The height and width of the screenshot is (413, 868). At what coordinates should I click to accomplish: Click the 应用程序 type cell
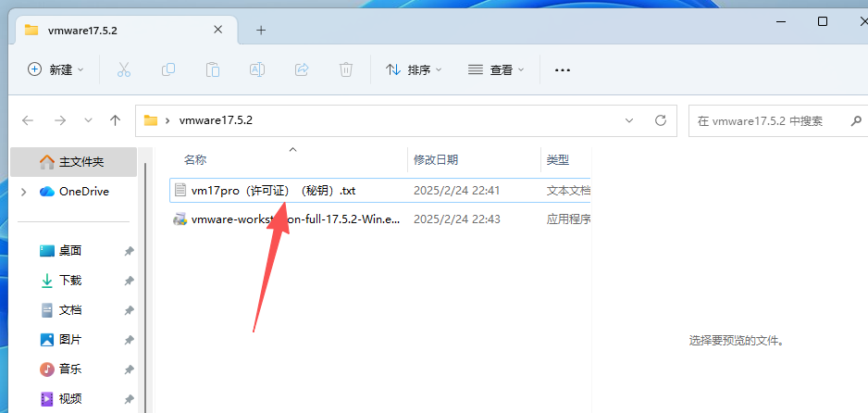[568, 219]
